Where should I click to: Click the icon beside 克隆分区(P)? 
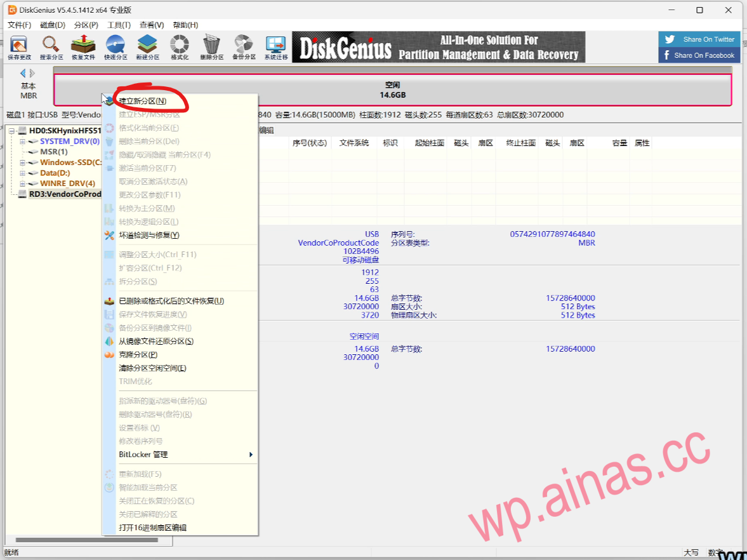pyautogui.click(x=109, y=354)
